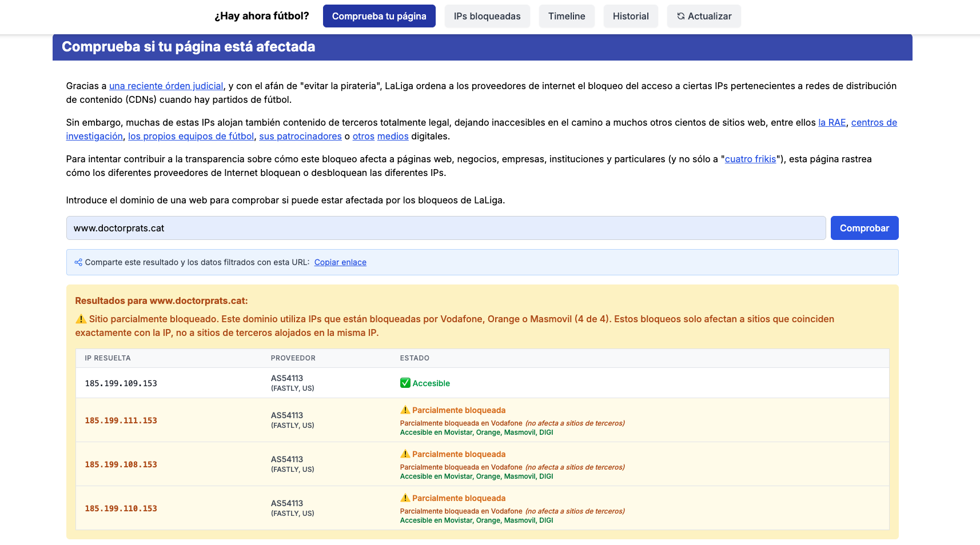
Task: Open los propios equipos de fútbol link
Action: [x=191, y=136]
